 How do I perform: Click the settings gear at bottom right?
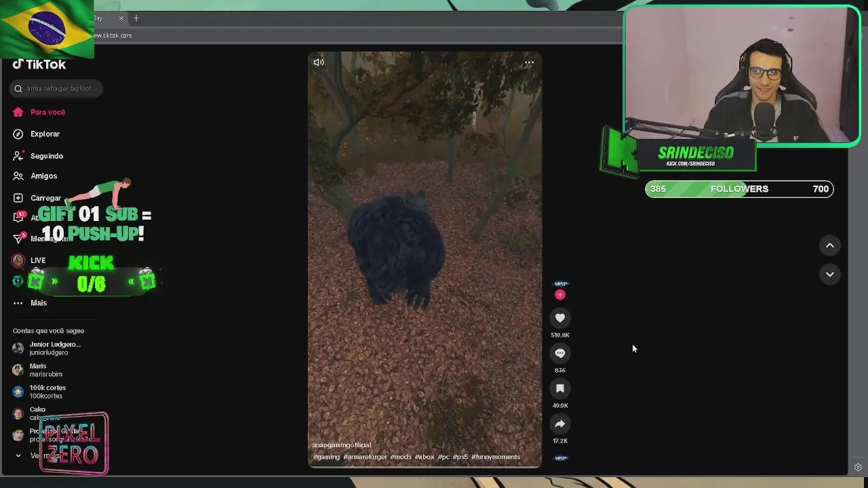(858, 467)
